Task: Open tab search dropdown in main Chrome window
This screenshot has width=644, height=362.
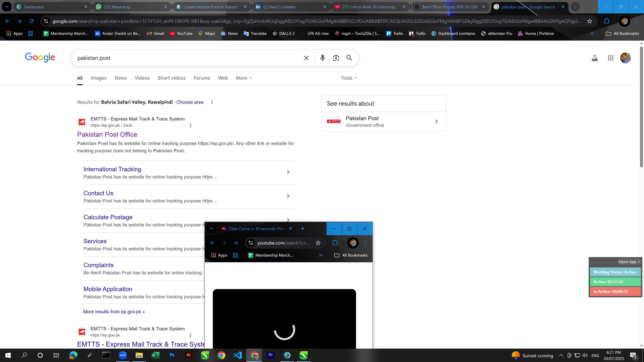Action: (x=7, y=7)
